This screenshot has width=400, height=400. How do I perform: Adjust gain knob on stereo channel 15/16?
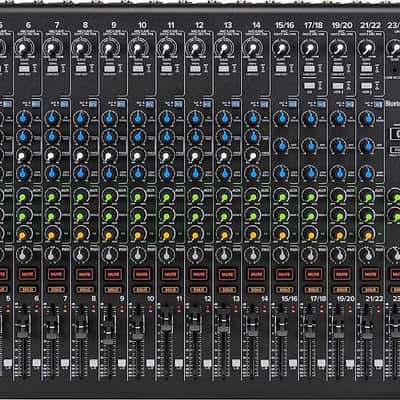(x=281, y=49)
